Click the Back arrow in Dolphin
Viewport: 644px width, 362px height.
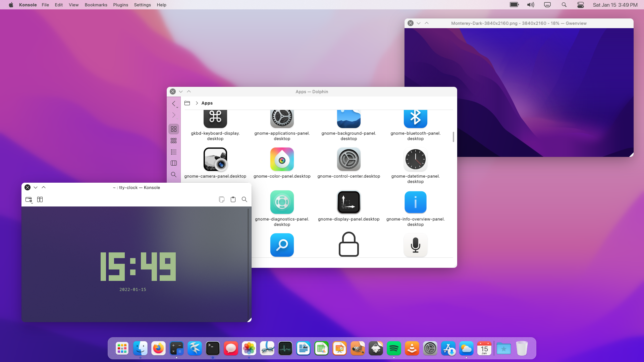(x=173, y=104)
